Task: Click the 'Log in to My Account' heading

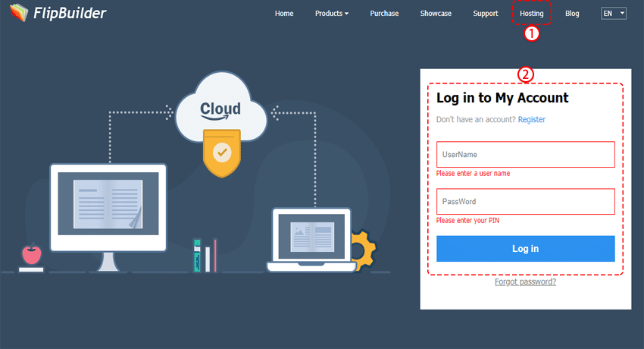Action: (x=502, y=98)
